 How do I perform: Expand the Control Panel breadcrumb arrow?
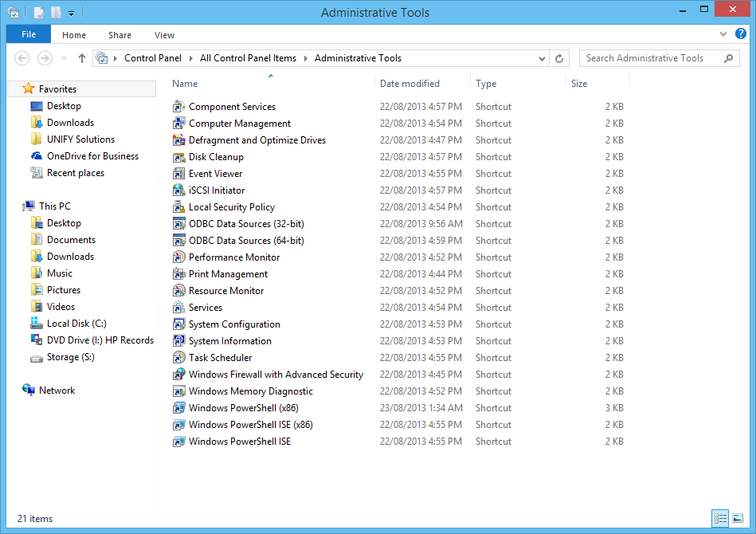[x=190, y=58]
